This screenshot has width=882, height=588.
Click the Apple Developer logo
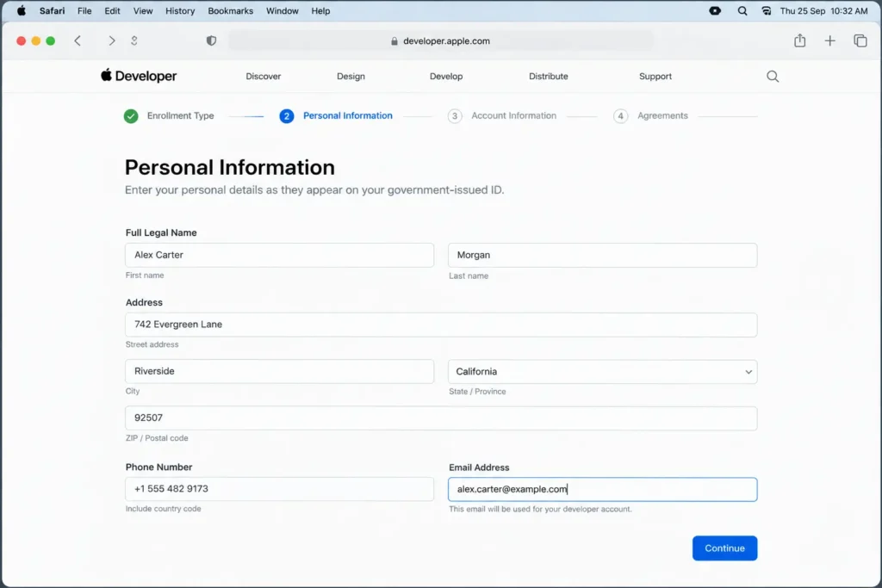click(x=139, y=76)
